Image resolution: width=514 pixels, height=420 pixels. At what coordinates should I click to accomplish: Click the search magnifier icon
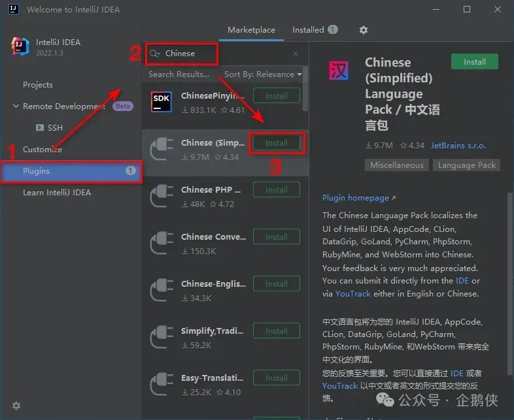click(154, 54)
